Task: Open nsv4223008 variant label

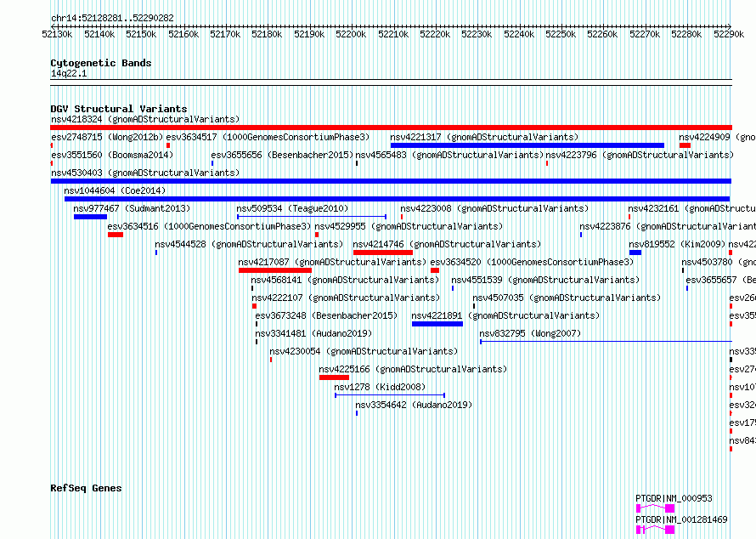Action: tap(494, 208)
